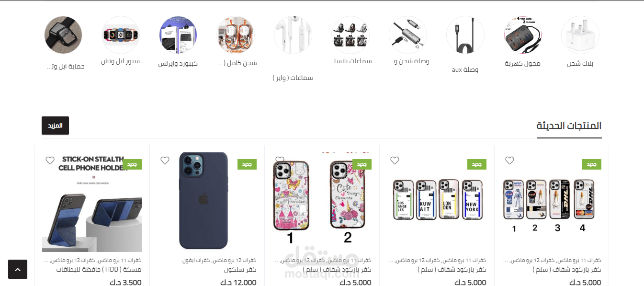Toggle wishlist heart on card holder product
The height and width of the screenshot is (286, 644).
50,160
